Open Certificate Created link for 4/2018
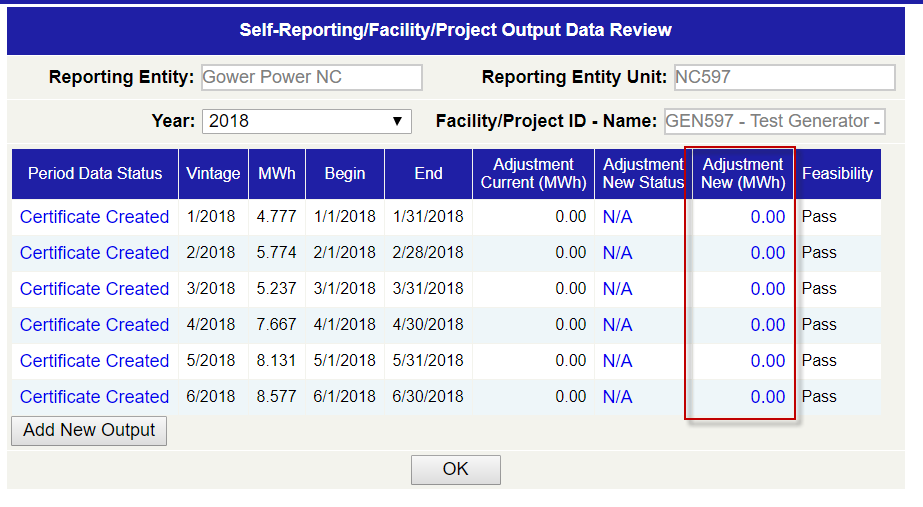Viewport: 923px width, 507px height. [x=94, y=325]
